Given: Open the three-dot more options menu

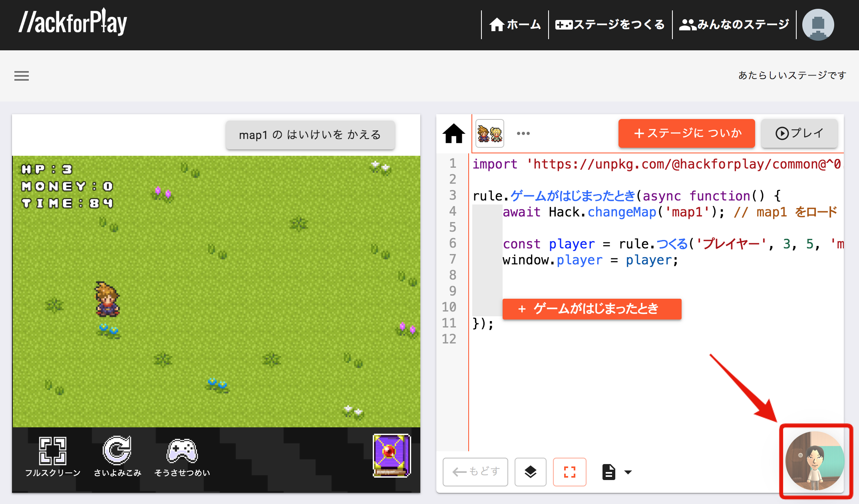Looking at the screenshot, I should (x=523, y=133).
